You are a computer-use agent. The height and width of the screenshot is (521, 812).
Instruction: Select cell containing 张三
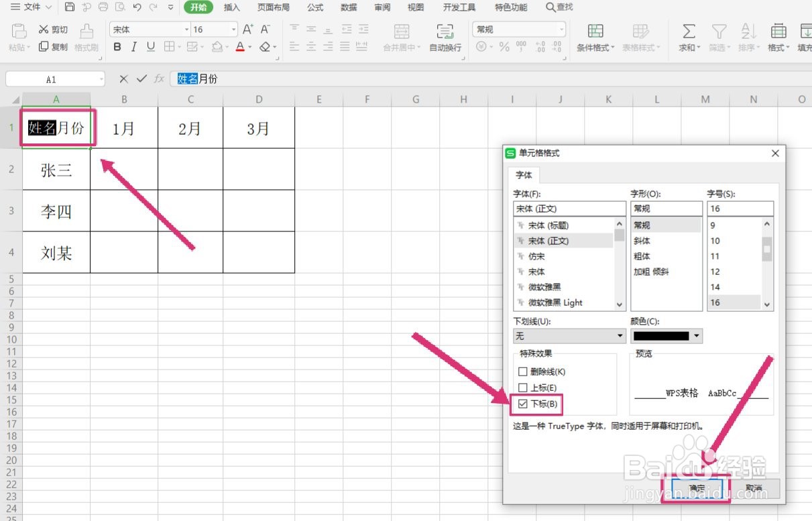[x=56, y=170]
